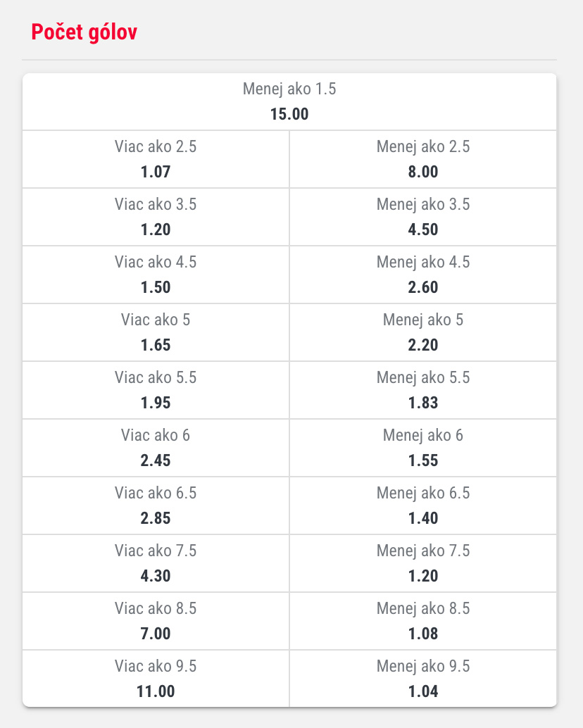Screen dimensions: 583x728
Task: Click the Menej ako 5.5 bet at 1.83
Action: (x=422, y=390)
